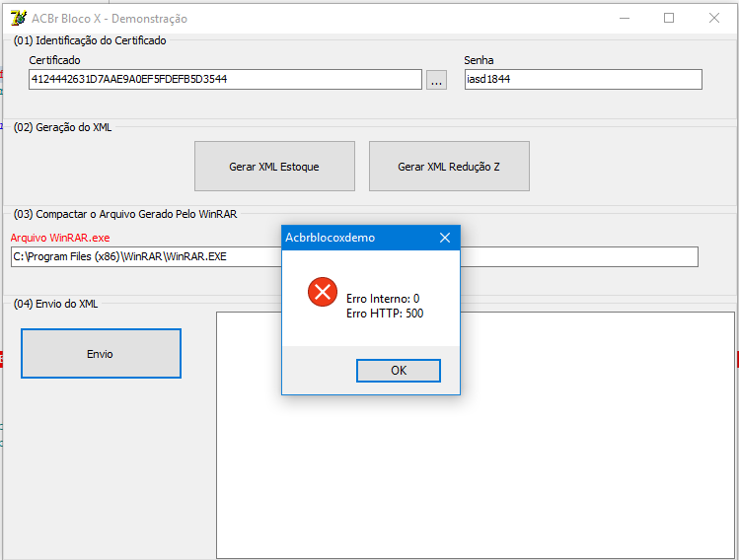
Task: Click the 'ACBr Bloco X - Demonstração' title text
Action: tap(110, 19)
